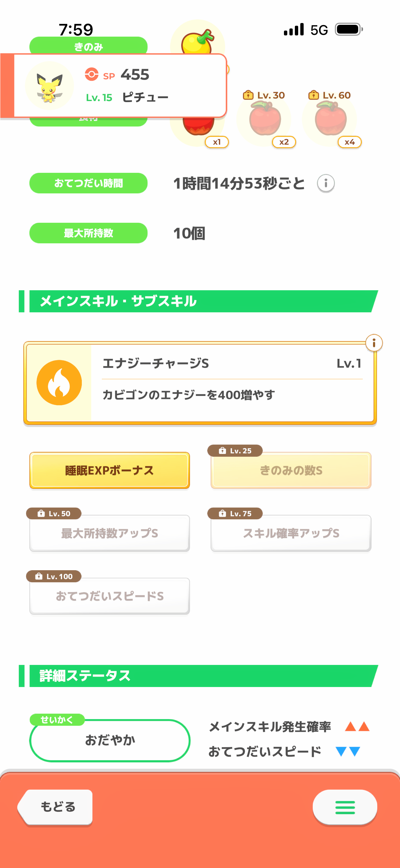400x868 pixels.
Task: Tap the Pichu portrait icon
Action: tap(49, 86)
